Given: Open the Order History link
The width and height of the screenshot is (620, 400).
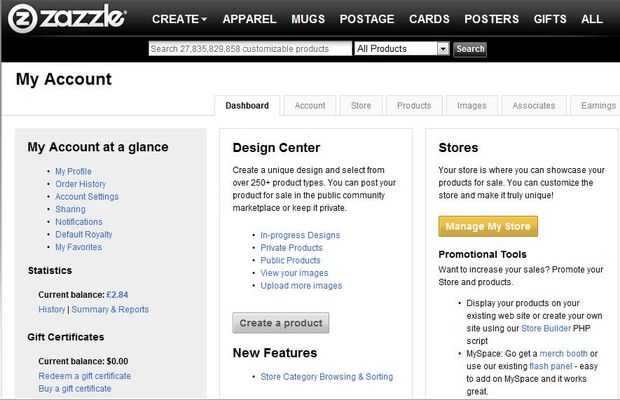Looking at the screenshot, I should click(80, 184).
